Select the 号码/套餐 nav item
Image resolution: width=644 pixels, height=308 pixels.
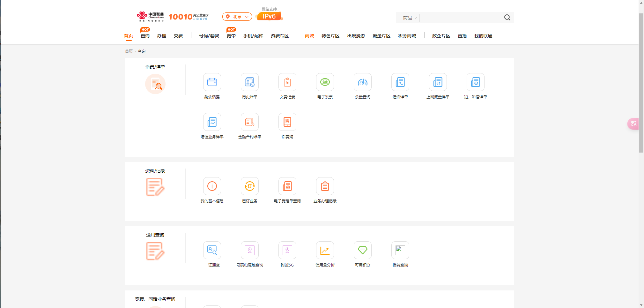click(x=209, y=36)
